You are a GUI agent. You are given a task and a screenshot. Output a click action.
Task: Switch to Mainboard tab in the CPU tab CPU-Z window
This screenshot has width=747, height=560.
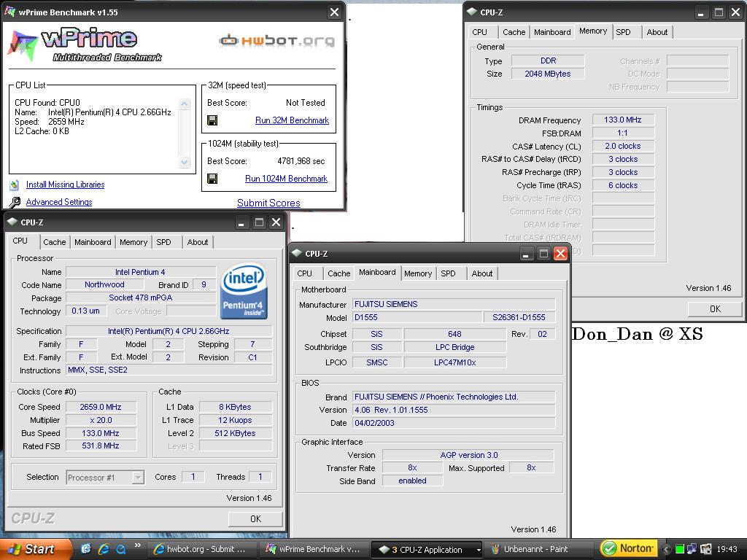point(93,242)
